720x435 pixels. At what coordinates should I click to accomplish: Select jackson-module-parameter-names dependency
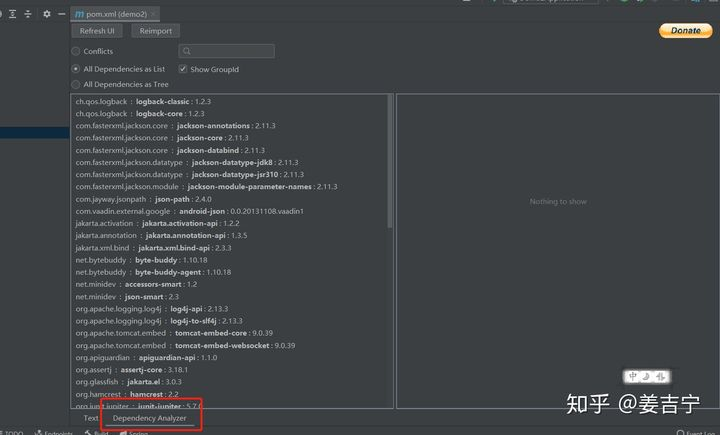tap(207, 186)
